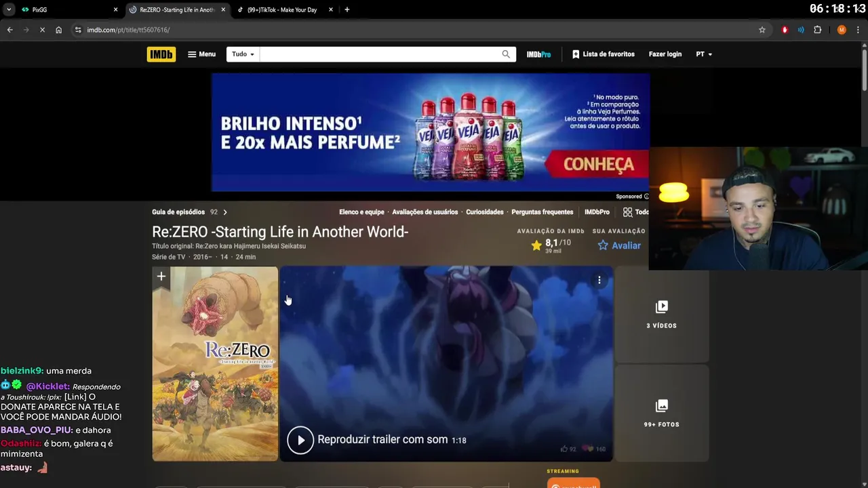Click the CONHEÇA button in the Veja ad
868x488 pixels.
pos(599,164)
